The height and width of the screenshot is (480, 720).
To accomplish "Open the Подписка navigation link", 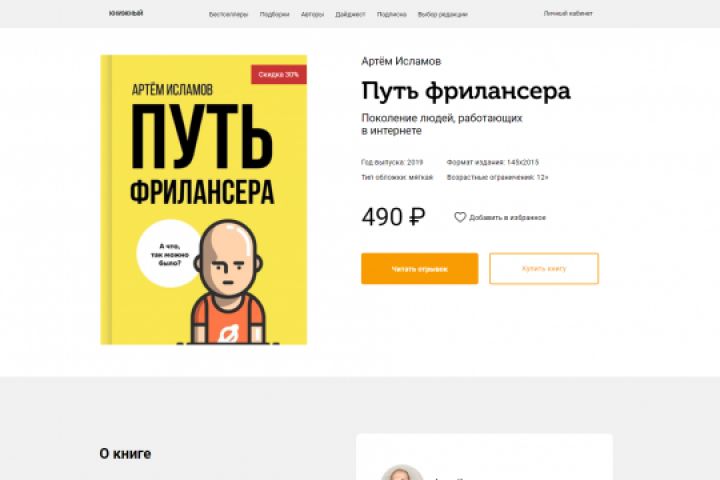I will [x=391, y=14].
